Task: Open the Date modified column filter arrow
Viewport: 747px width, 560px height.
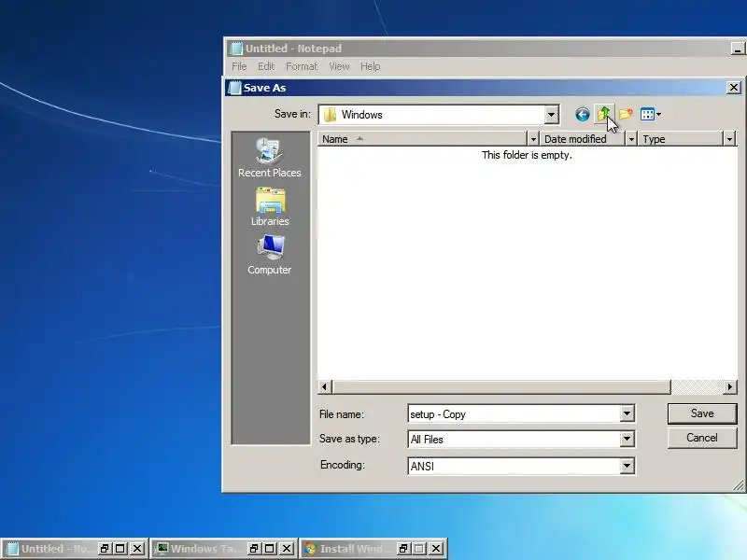Action: [631, 139]
